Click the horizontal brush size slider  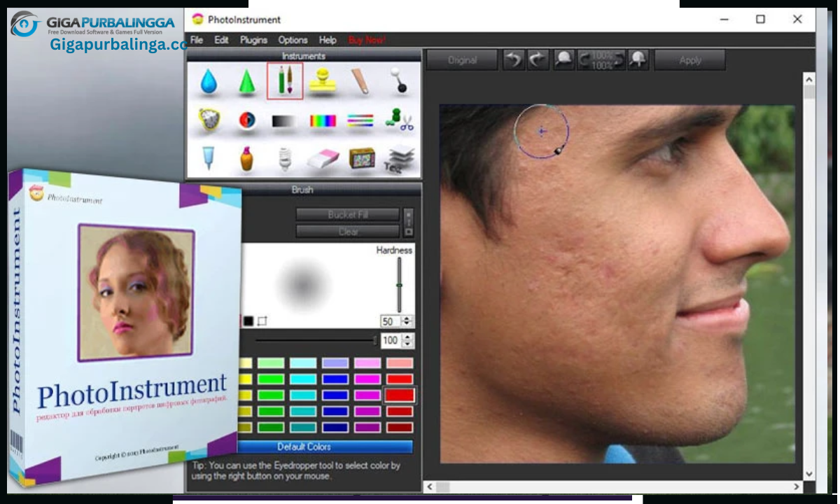click(x=316, y=340)
